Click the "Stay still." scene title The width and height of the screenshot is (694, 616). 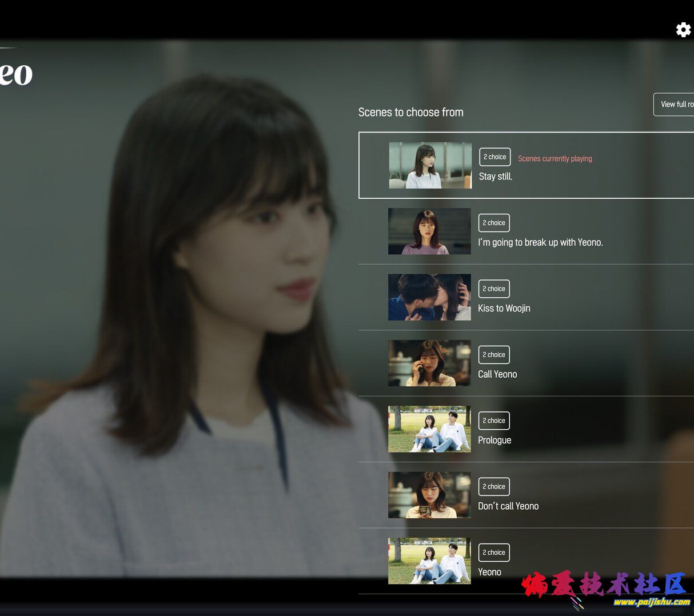[496, 177]
